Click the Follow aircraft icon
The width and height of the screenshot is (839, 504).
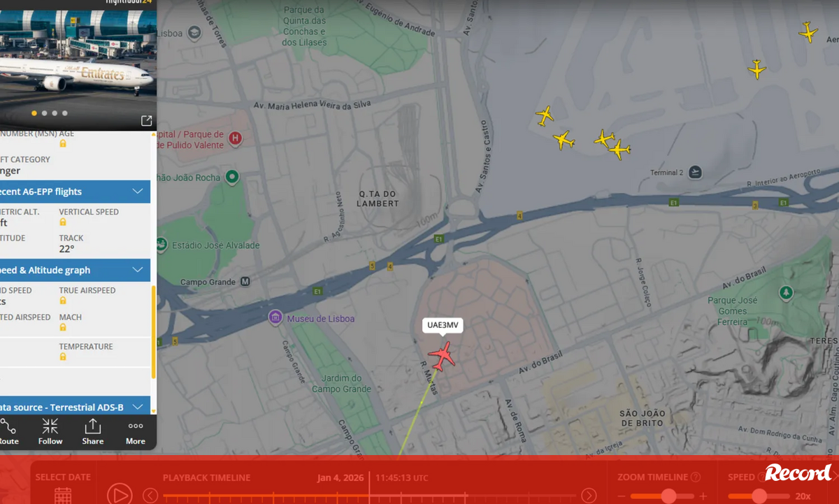[50, 432]
